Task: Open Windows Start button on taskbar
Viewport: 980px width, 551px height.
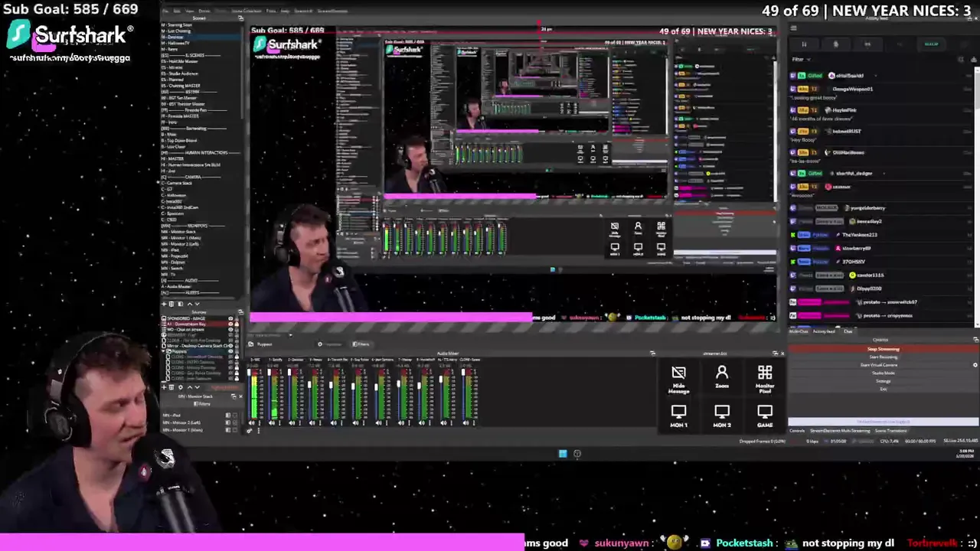Action: [x=563, y=454]
